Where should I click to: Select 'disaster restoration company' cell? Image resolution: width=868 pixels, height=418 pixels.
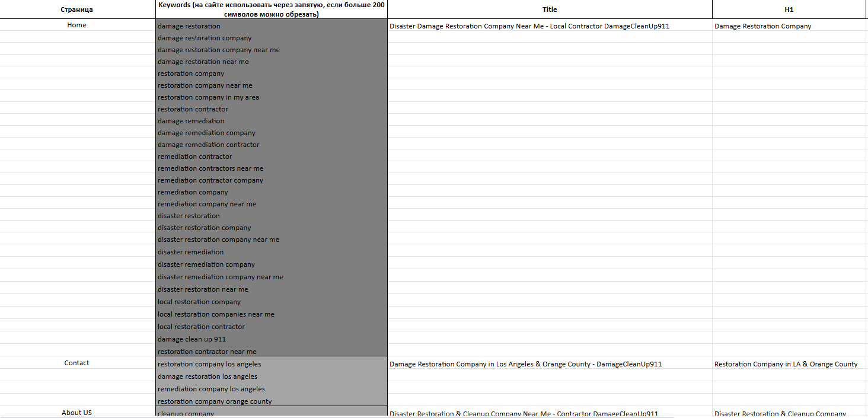[x=272, y=228]
